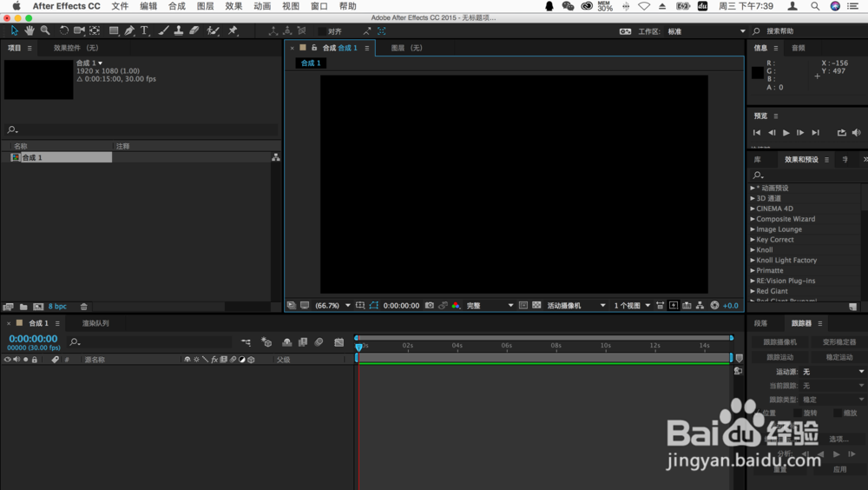868x490 pixels.
Task: Open the 文件 menu
Action: 120,6
